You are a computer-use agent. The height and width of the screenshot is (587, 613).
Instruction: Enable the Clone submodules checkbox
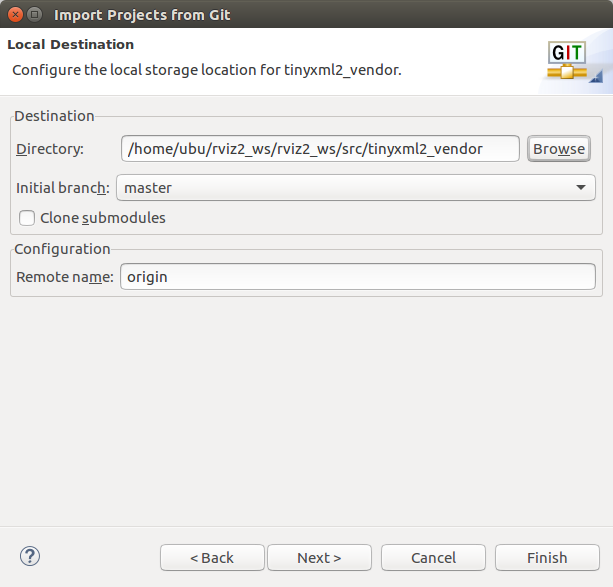click(x=27, y=218)
